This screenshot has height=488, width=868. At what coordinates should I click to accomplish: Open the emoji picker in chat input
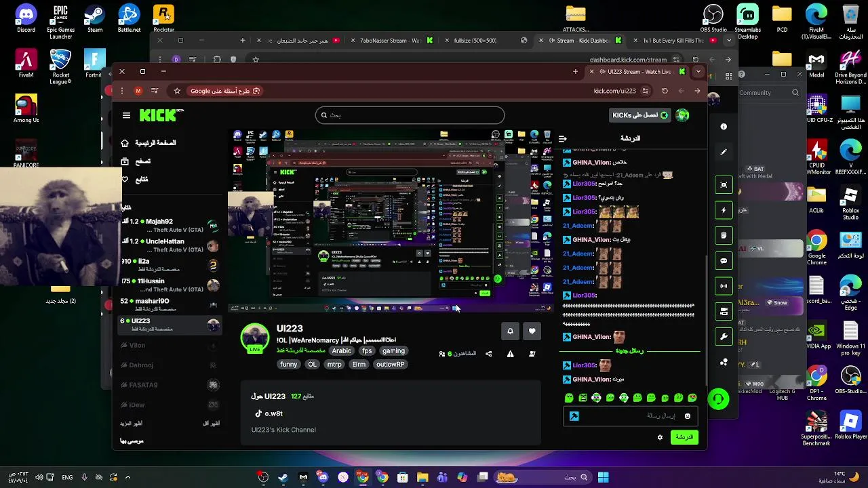click(687, 416)
